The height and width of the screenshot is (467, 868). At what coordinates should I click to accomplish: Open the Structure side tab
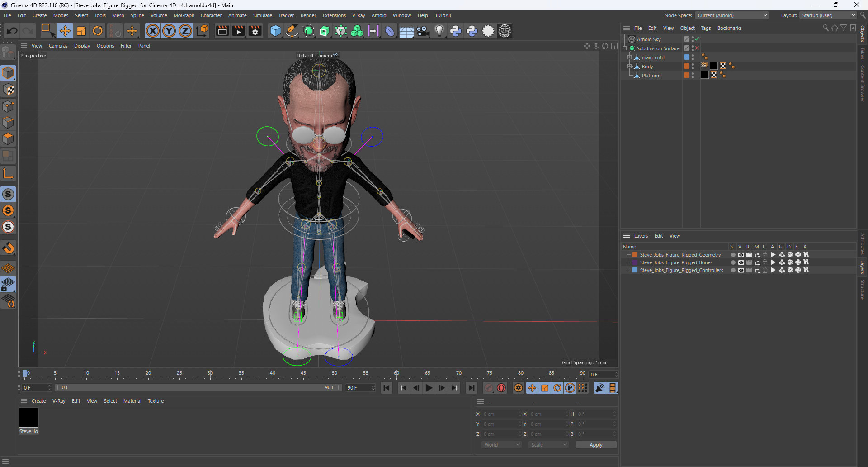(863, 290)
